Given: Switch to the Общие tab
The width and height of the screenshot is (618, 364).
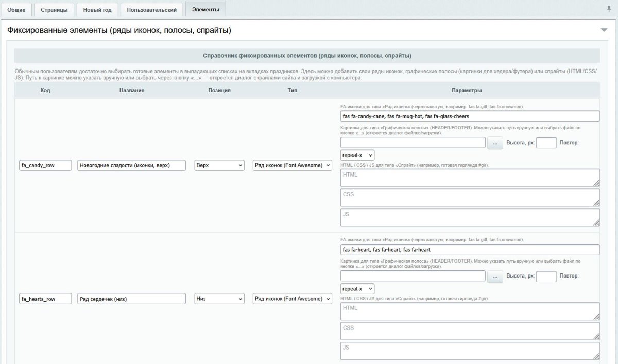Looking at the screenshot, I should [x=16, y=10].
